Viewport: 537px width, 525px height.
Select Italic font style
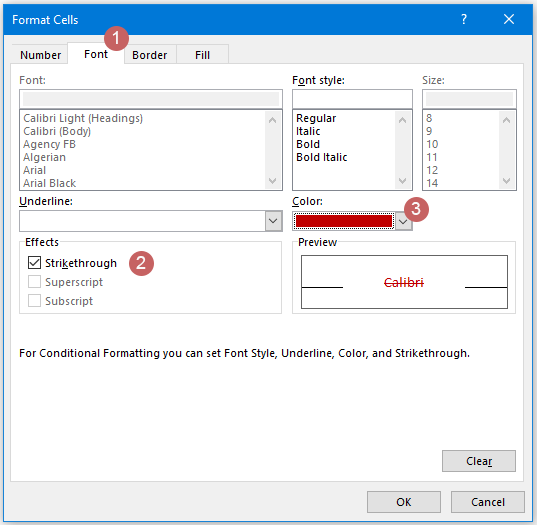[x=308, y=131]
